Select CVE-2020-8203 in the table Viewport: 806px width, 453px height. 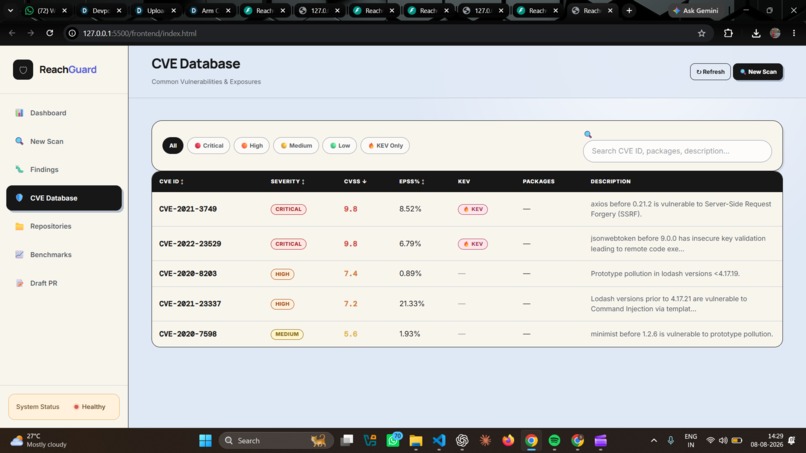(188, 274)
